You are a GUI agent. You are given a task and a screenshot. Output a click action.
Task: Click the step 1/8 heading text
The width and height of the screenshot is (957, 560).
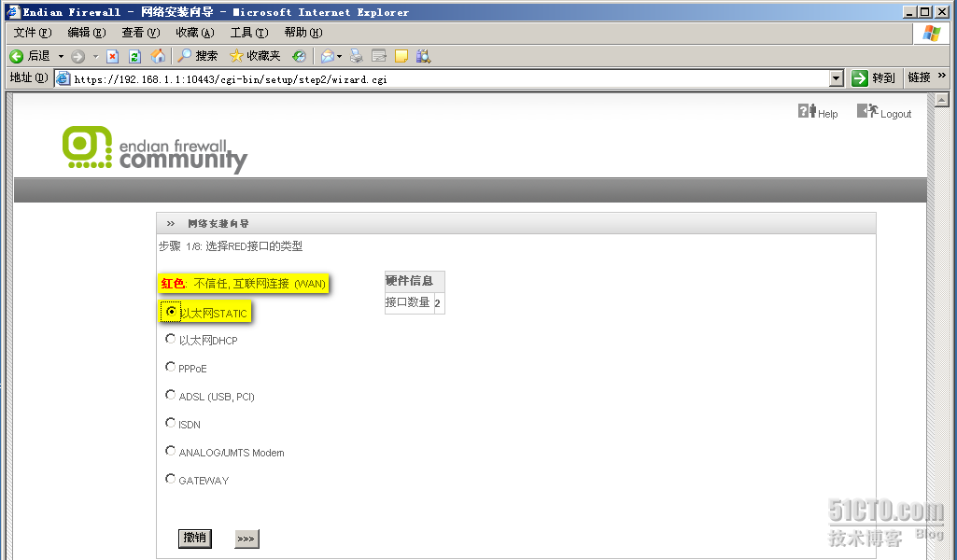(231, 245)
